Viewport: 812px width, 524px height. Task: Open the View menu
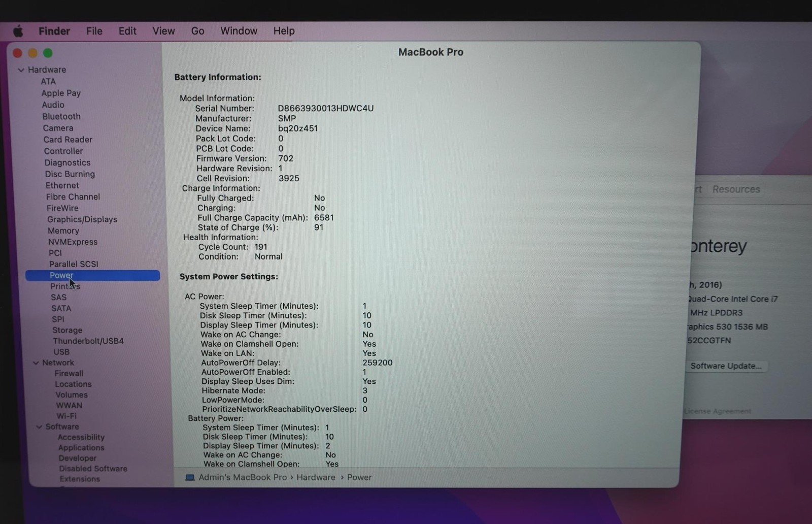(x=163, y=31)
